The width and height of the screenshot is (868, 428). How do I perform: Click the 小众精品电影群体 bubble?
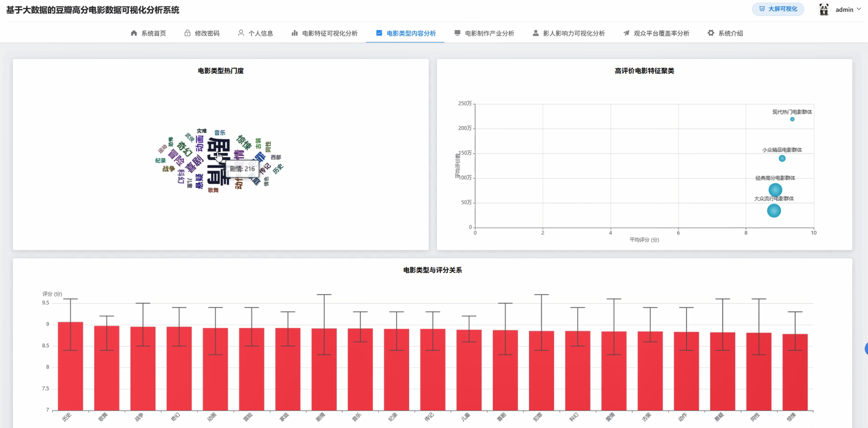pos(782,158)
